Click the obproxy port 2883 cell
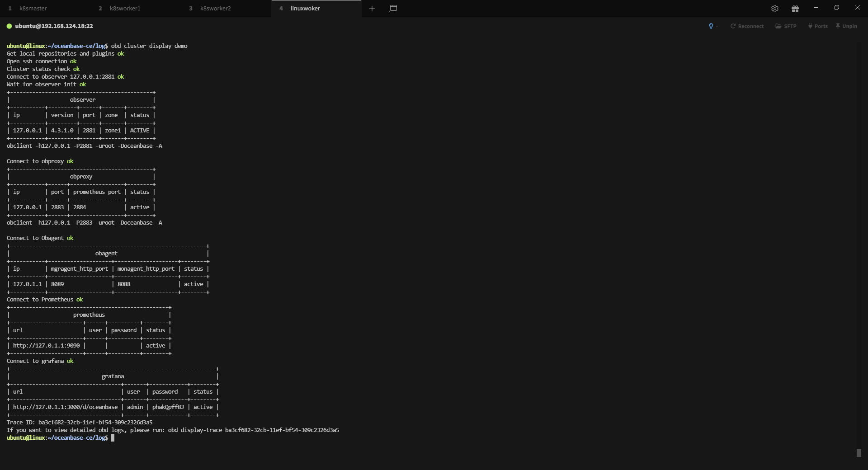Viewport: 868px width, 470px height. pyautogui.click(x=57, y=207)
